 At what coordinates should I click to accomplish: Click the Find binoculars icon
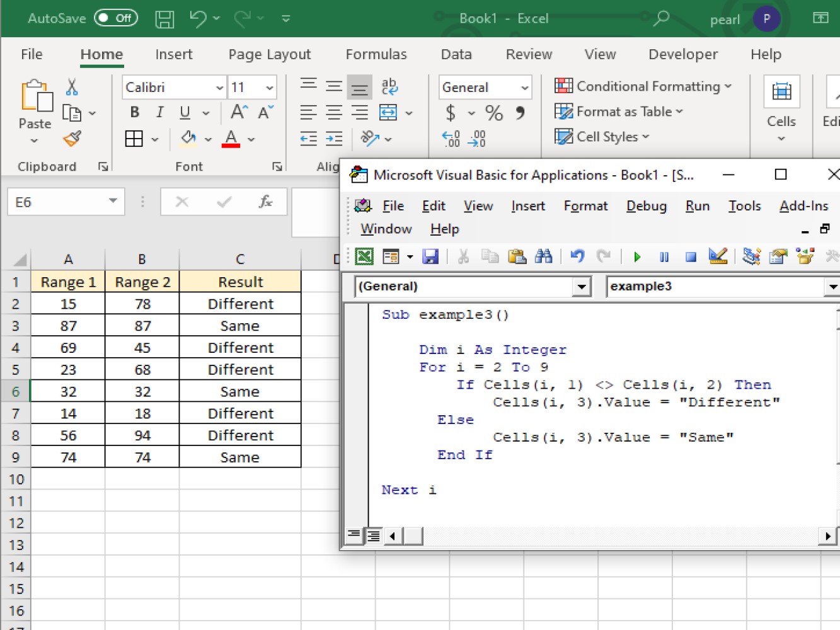[x=543, y=256]
